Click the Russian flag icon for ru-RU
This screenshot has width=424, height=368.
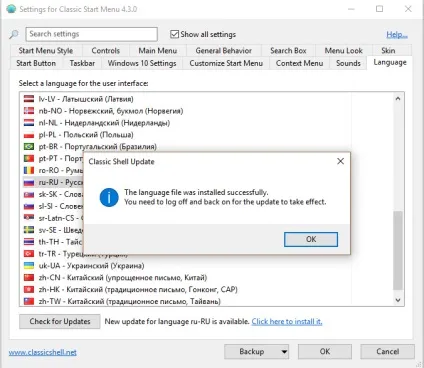(29, 182)
